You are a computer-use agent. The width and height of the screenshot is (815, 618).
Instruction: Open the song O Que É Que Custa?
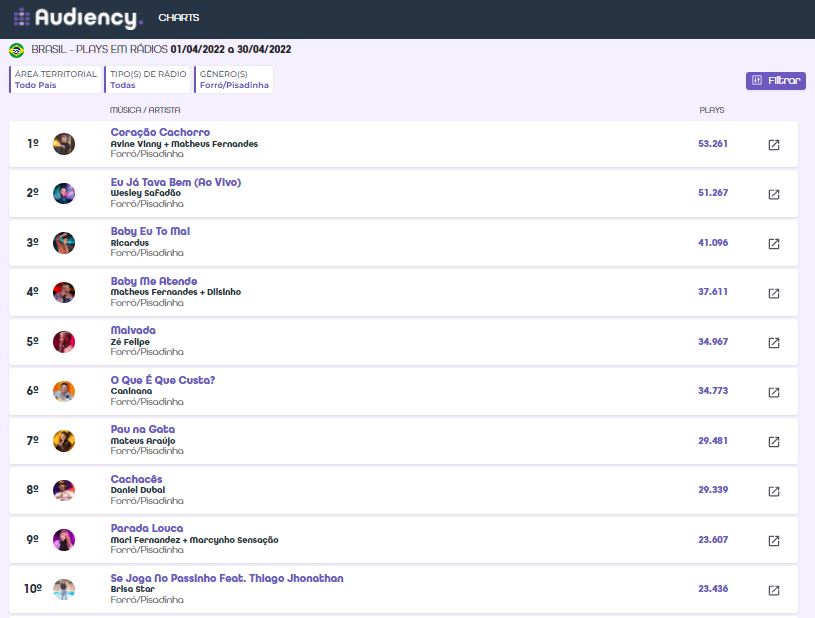163,380
